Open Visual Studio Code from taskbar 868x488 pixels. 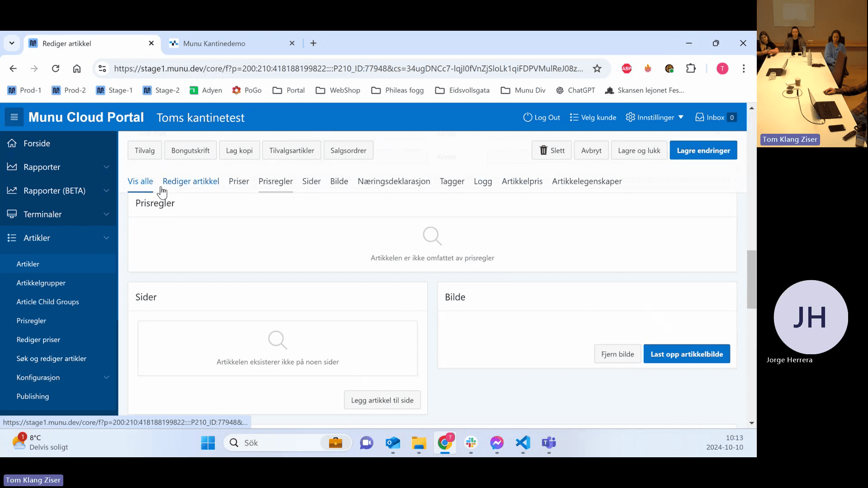pos(523,443)
